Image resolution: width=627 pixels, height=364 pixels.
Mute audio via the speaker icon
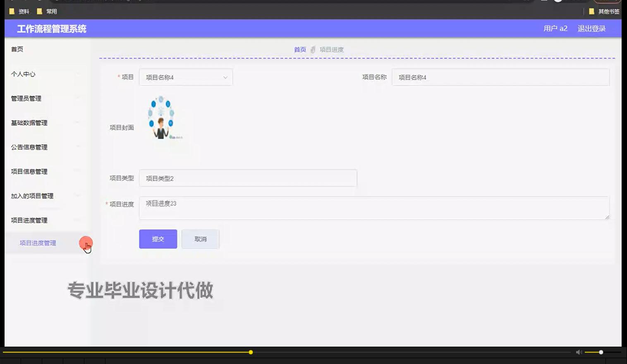(578, 352)
